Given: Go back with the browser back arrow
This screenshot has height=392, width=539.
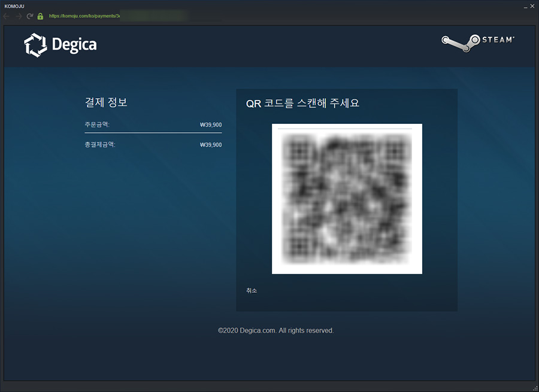Looking at the screenshot, I should click(6, 16).
